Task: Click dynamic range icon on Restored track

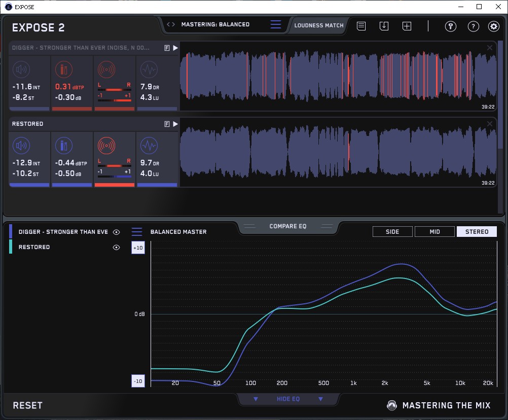Action: [149, 146]
